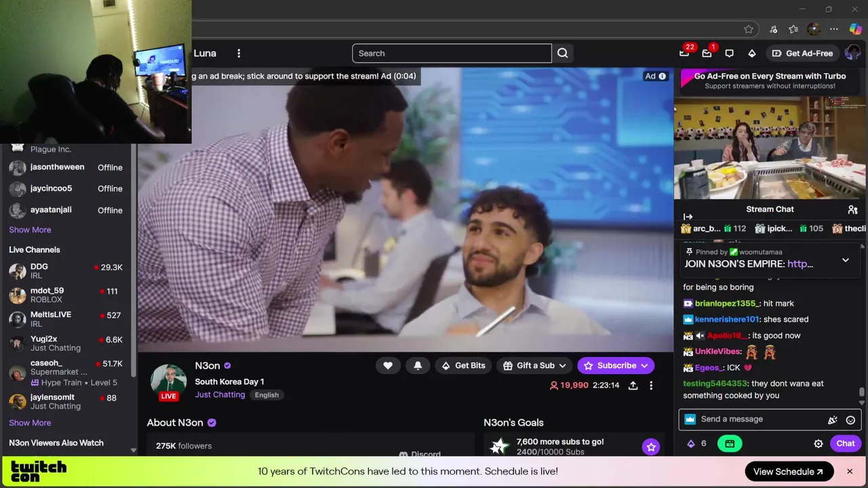
Task: Open notifications inbox with 1 badge
Action: coord(707,53)
